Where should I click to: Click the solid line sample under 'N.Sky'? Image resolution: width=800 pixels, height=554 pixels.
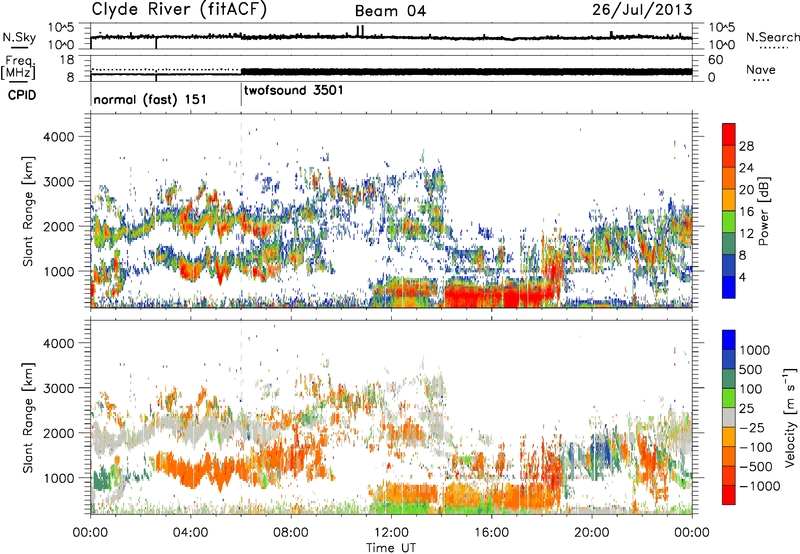(x=19, y=47)
